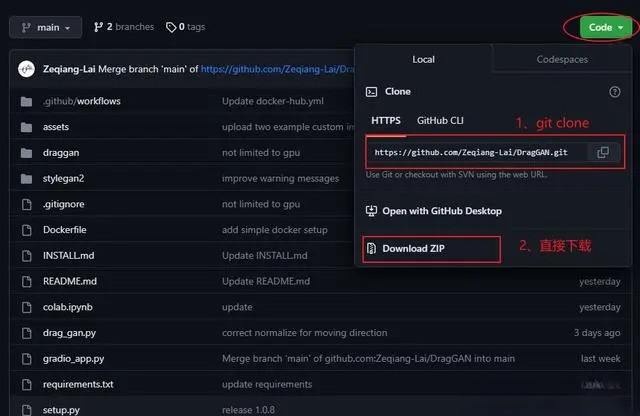The height and width of the screenshot is (416, 640).
Task: Open drag_gan.py file
Action: [x=69, y=333]
